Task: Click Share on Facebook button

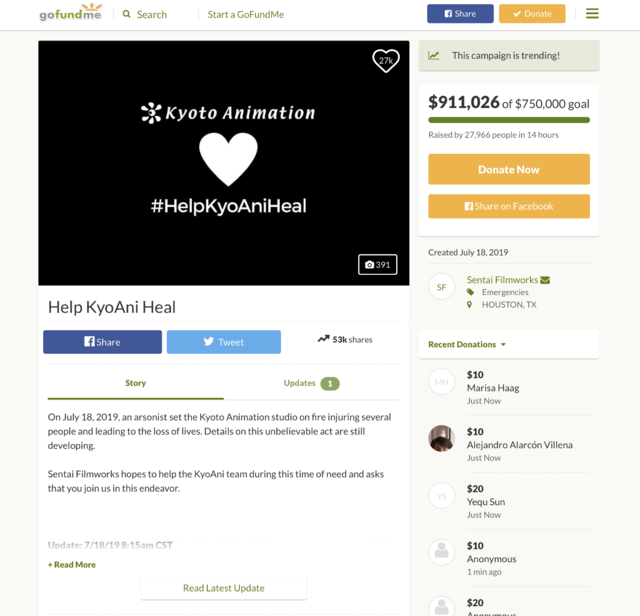Action: (x=509, y=206)
